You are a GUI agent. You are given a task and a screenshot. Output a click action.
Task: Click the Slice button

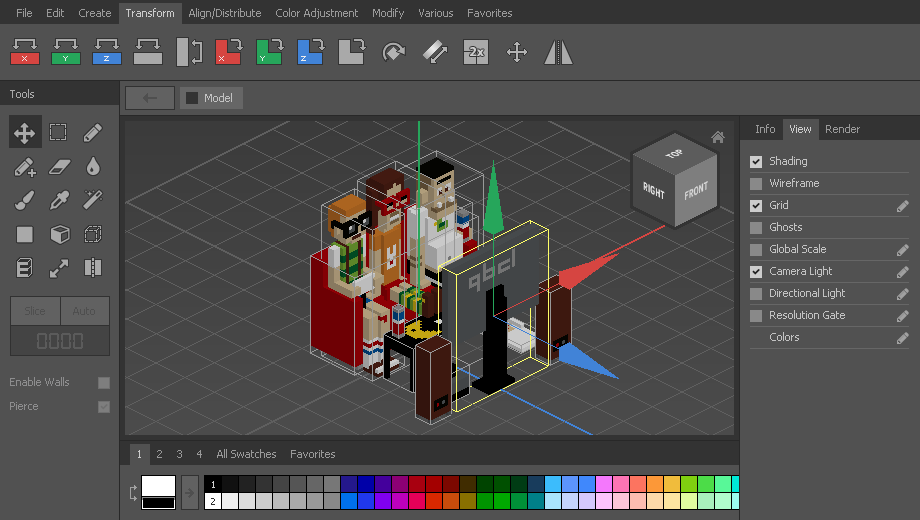(x=35, y=311)
